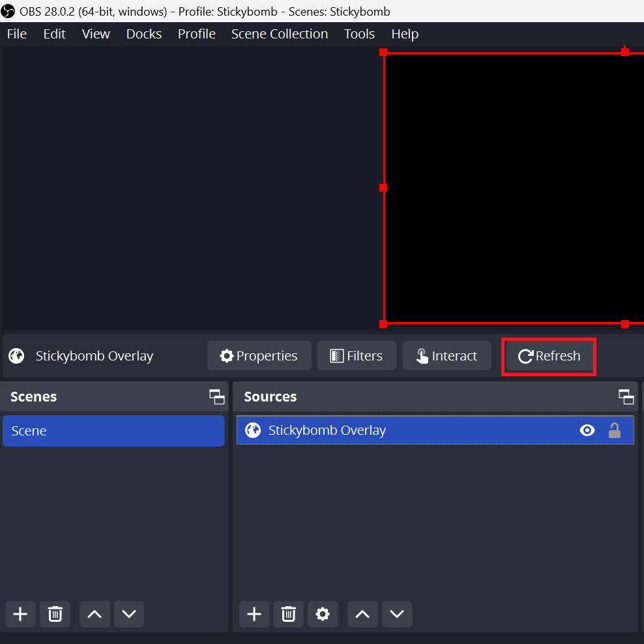Open Filters for Stickybomb Overlay
Image resolution: width=644 pixels, height=644 pixels.
357,356
